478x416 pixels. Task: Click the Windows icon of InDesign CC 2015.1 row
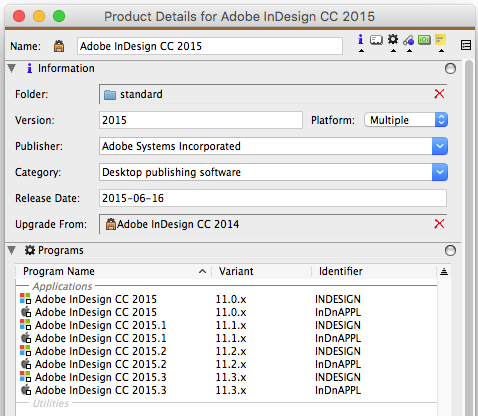pos(25,325)
